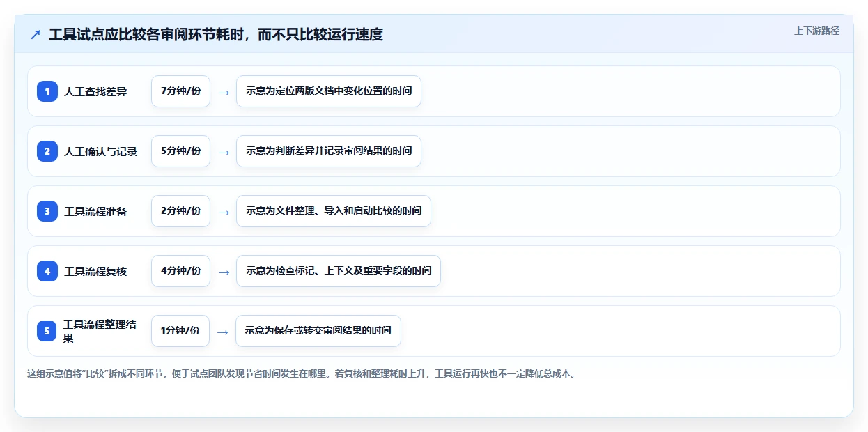
Task: Click the 人工确认与记录 step label
Action: click(101, 151)
